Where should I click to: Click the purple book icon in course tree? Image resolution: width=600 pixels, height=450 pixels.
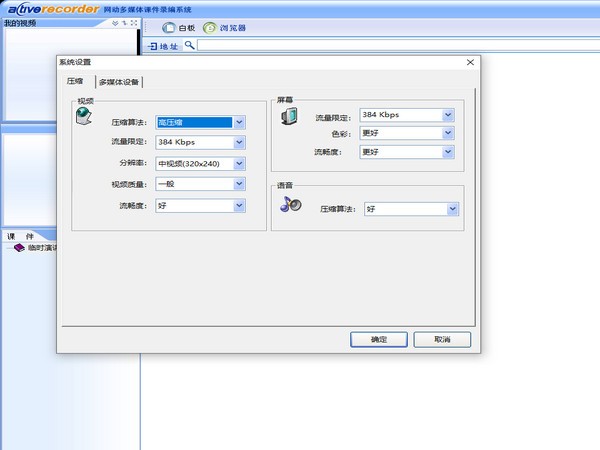(x=19, y=248)
